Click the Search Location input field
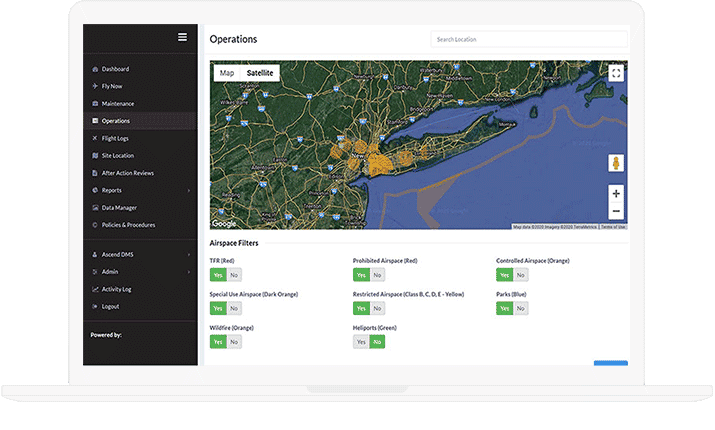The width and height of the screenshot is (715, 430). coord(528,39)
